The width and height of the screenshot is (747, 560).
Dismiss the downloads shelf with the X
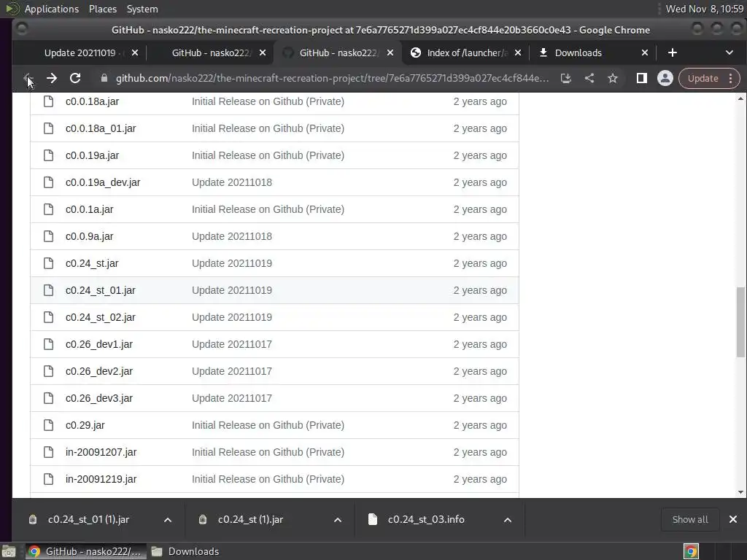click(x=732, y=519)
